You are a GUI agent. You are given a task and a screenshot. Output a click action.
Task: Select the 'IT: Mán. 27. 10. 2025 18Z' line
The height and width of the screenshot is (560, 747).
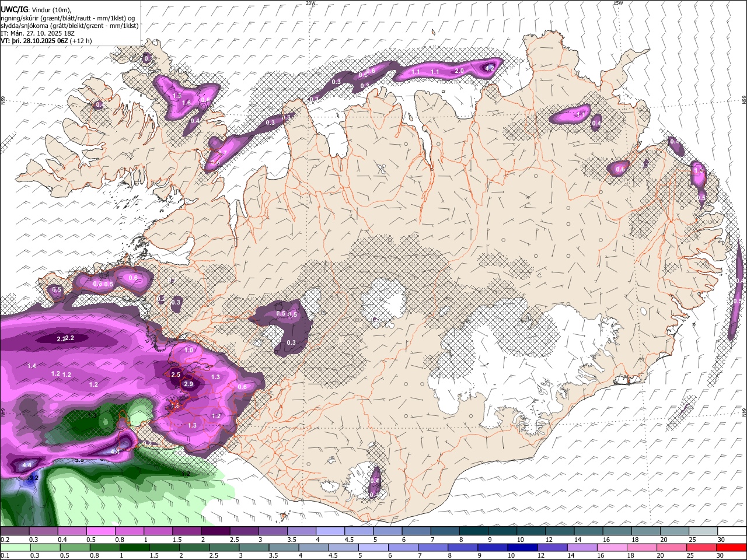point(37,33)
